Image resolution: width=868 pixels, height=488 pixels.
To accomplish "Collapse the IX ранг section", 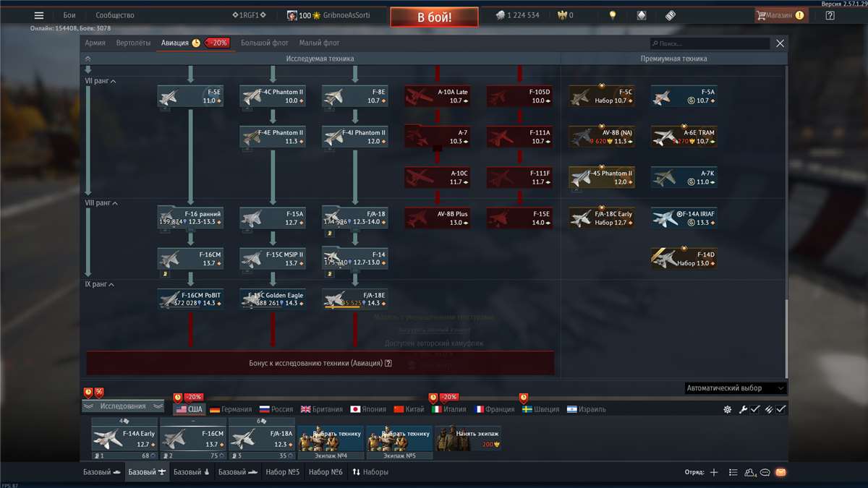I will (99, 284).
